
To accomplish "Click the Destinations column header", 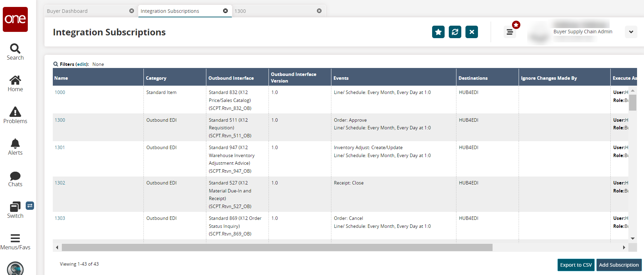I will (x=487, y=77).
